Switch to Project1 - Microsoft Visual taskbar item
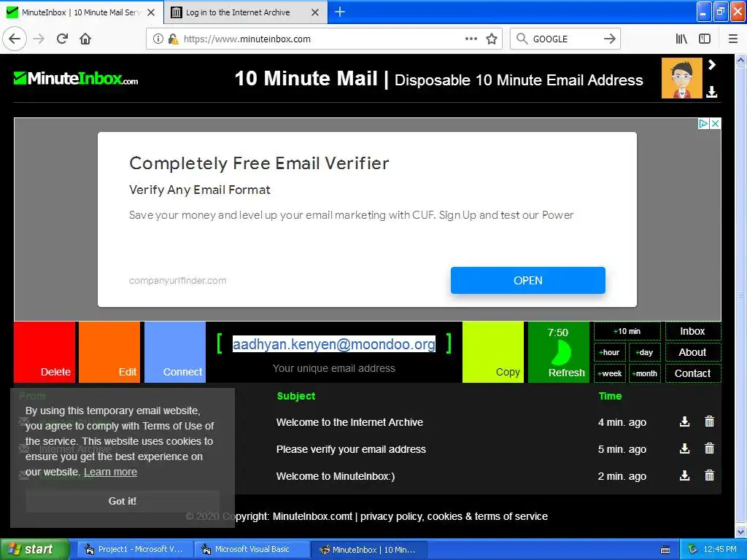 [133, 549]
